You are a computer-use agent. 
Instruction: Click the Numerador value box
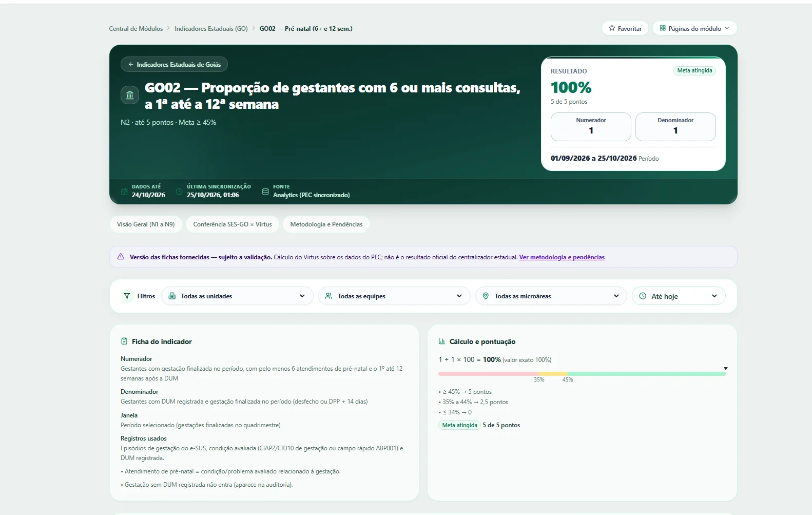click(x=591, y=126)
